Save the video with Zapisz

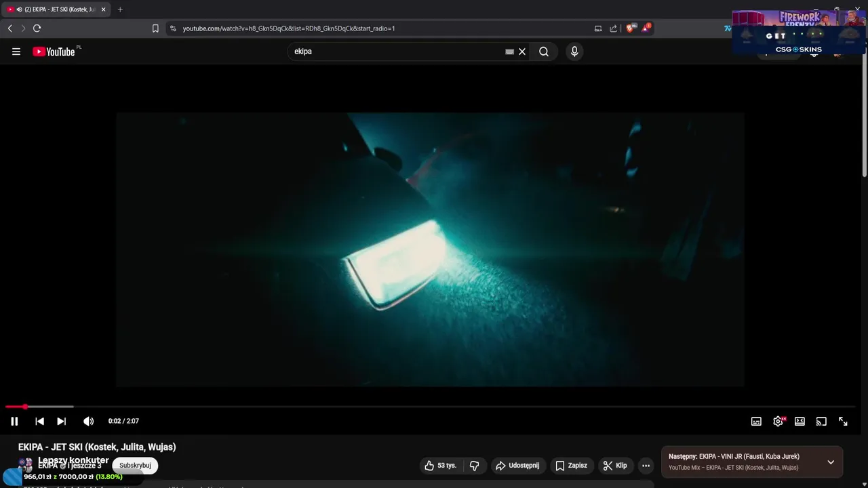click(x=571, y=466)
